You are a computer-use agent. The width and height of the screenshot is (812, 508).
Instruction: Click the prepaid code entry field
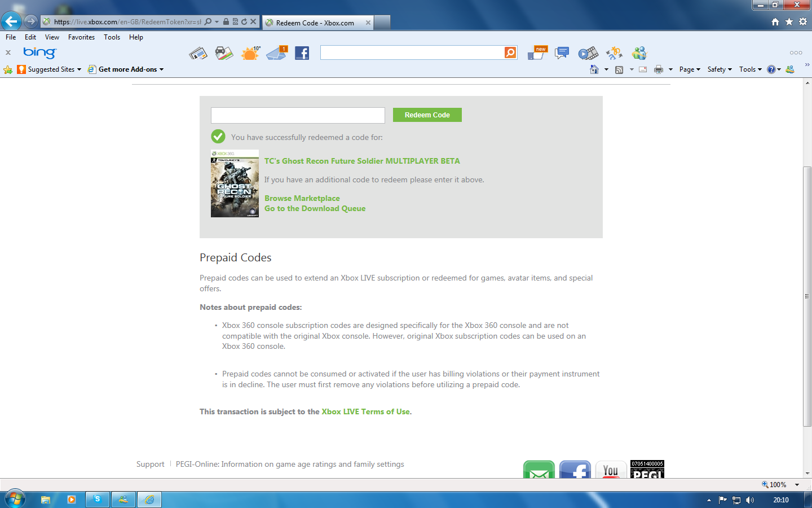click(x=298, y=115)
